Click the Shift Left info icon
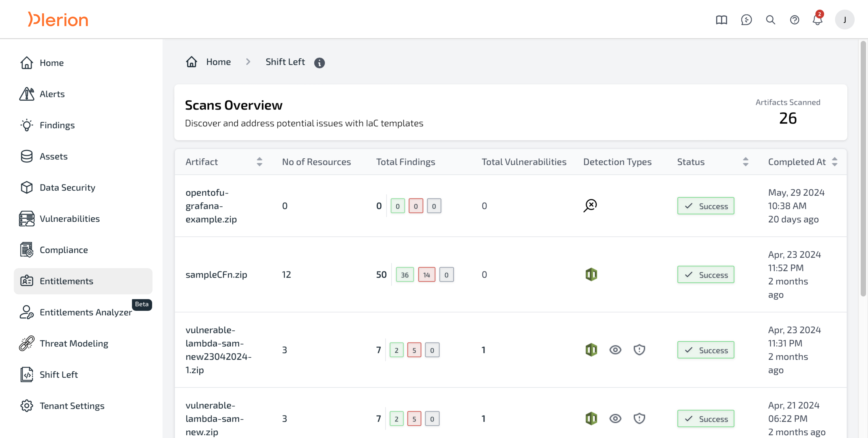 tap(319, 63)
